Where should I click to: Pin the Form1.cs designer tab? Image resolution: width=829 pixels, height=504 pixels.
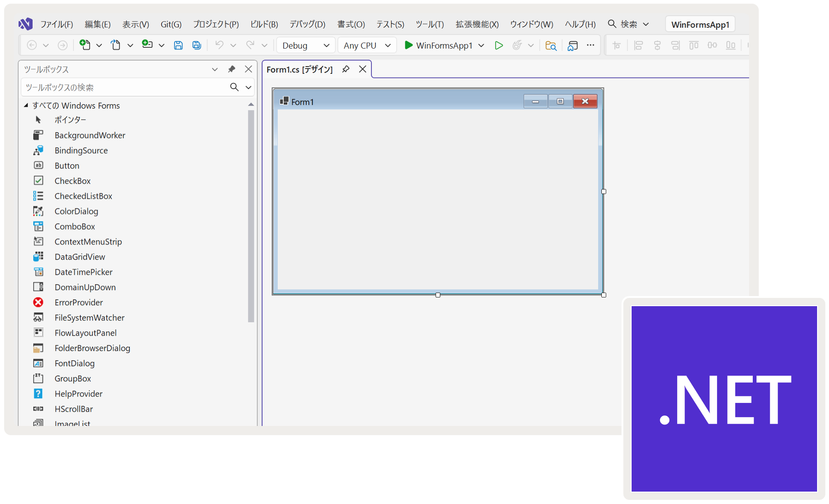click(x=345, y=69)
